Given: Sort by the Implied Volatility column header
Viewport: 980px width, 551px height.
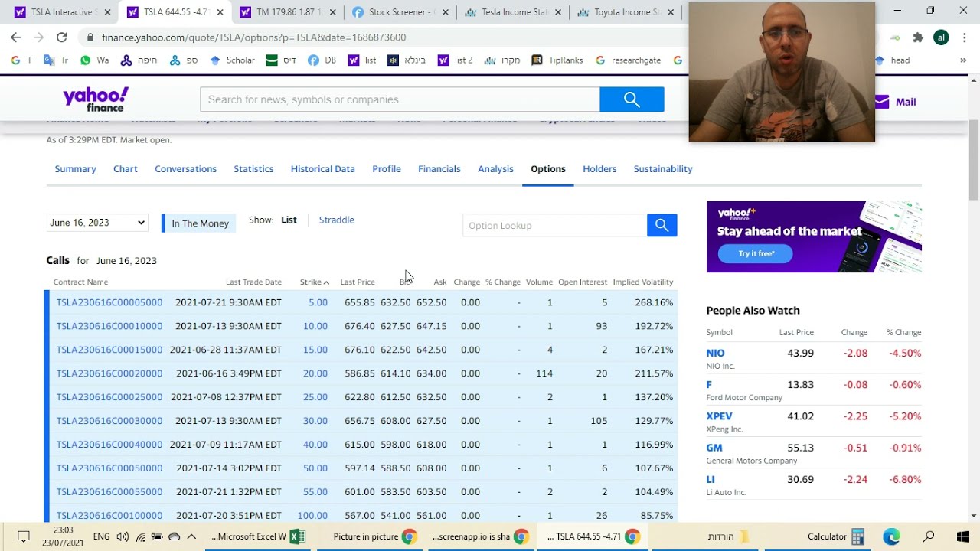Looking at the screenshot, I should click(643, 282).
